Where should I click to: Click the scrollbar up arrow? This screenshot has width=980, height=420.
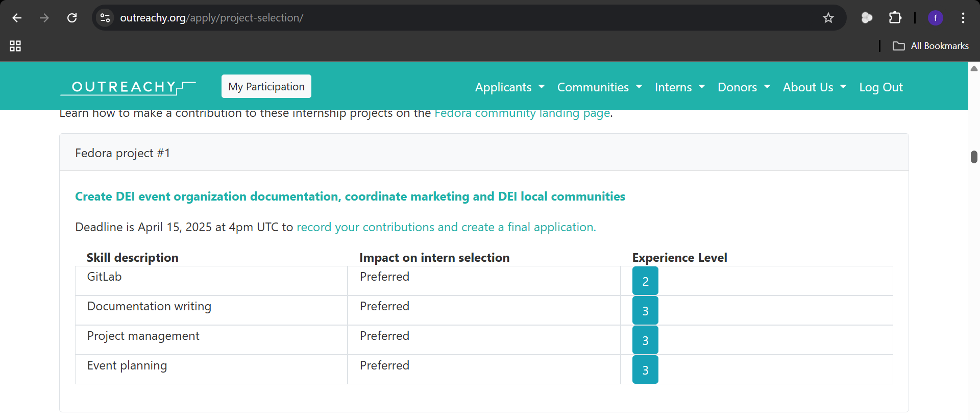coord(974,68)
